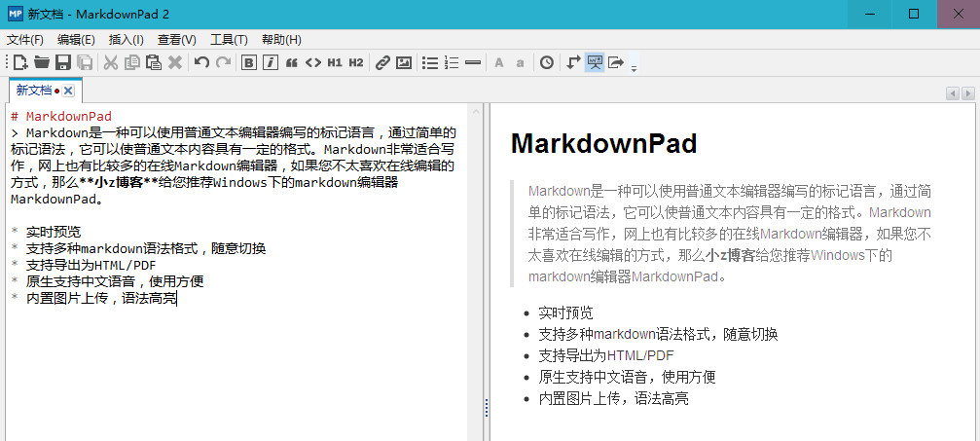This screenshot has height=441, width=980.
Task: Click '支持多种markdown语法格式，随意切换' in the preview
Action: click(658, 334)
